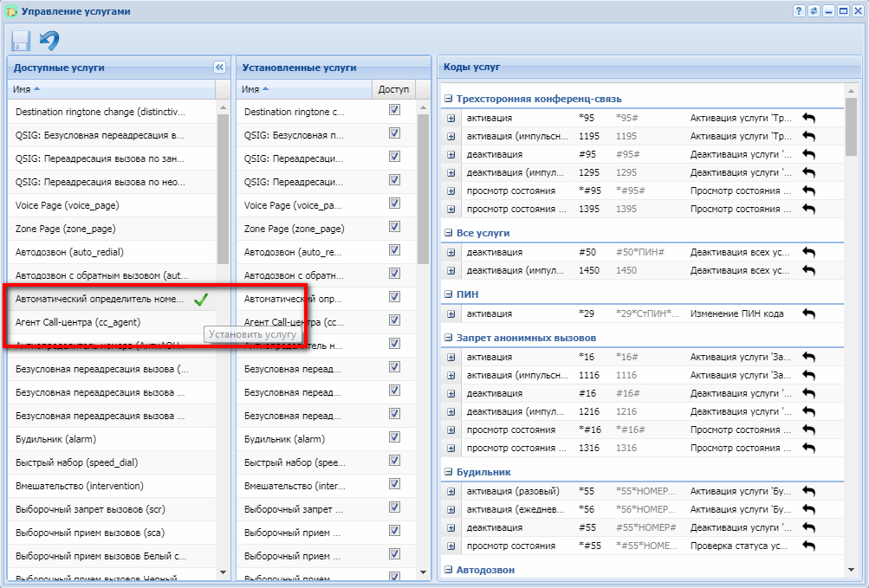The width and height of the screenshot is (869, 588).
Task: Collapse the Запрет анонимных вызовов group
Action: 449,337
